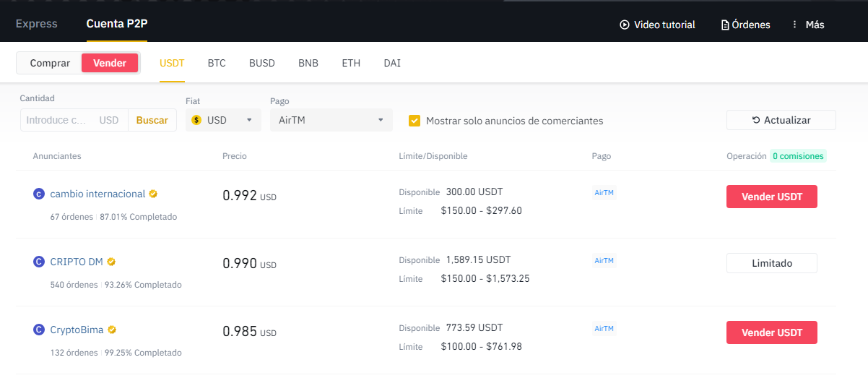Select the USDT crypto tab

coord(172,63)
